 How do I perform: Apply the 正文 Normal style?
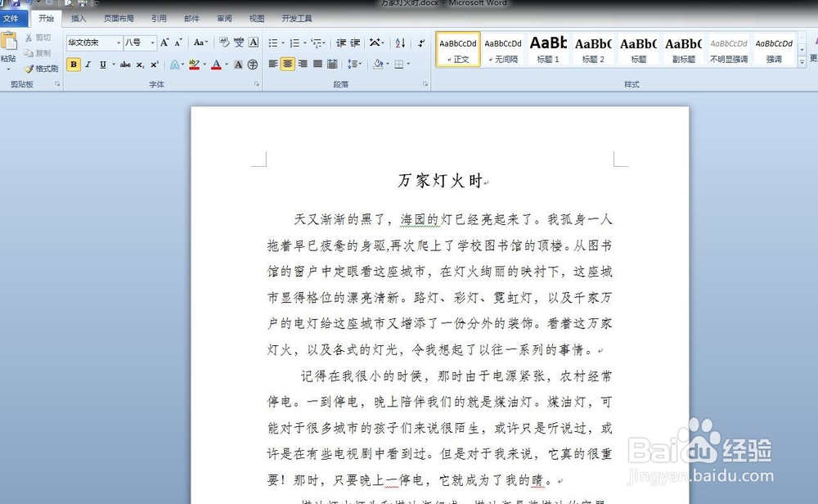pos(458,50)
